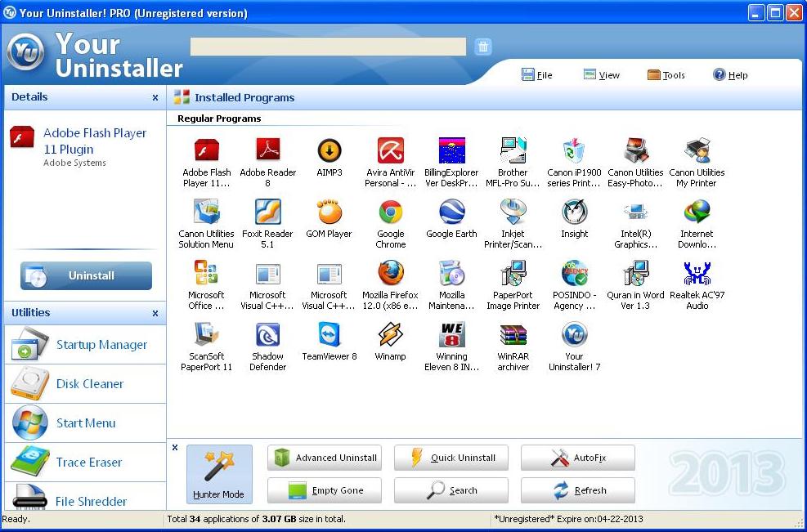Activate Hunter Mode
Viewport: 807px width, 532px height.
[219, 474]
